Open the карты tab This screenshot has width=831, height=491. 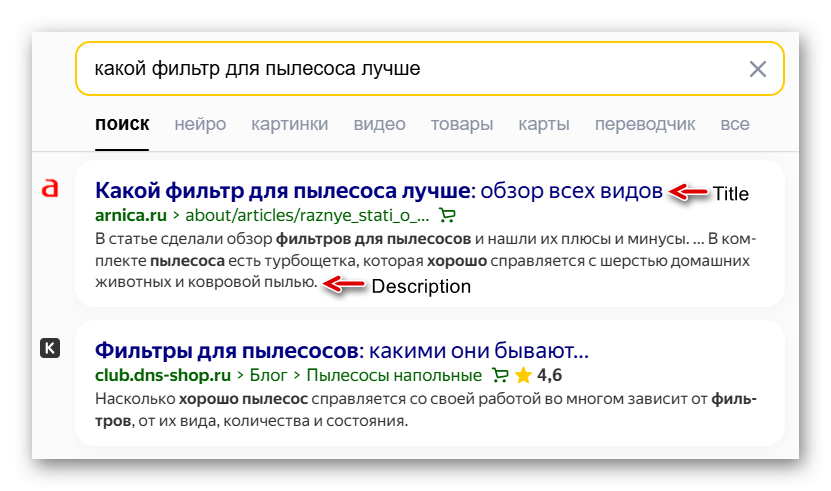click(x=544, y=125)
